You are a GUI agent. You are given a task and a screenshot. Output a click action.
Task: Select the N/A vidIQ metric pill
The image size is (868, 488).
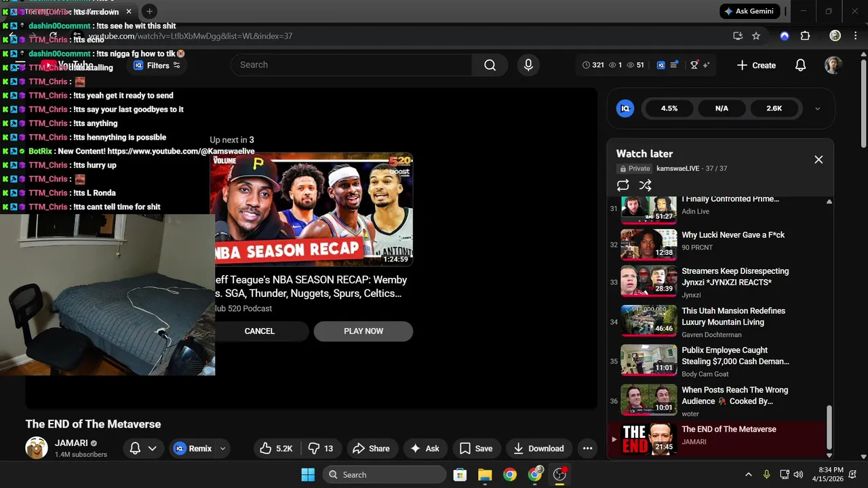tap(722, 108)
